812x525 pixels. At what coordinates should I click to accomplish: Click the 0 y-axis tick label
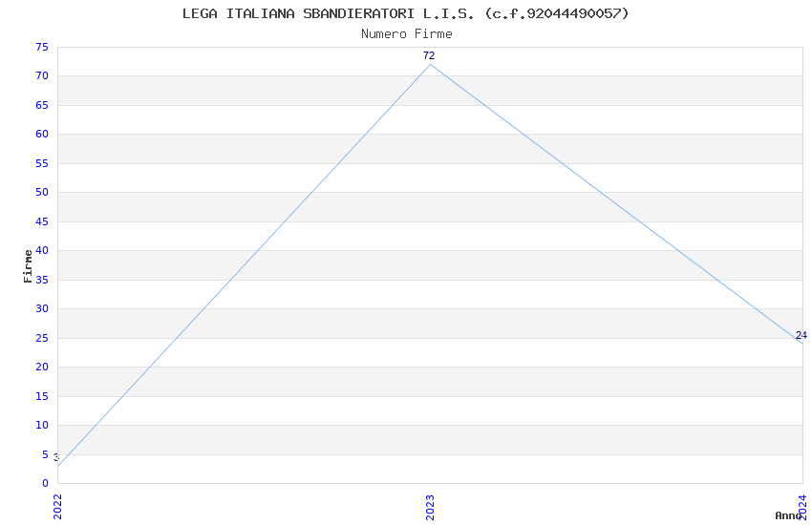coord(44,484)
